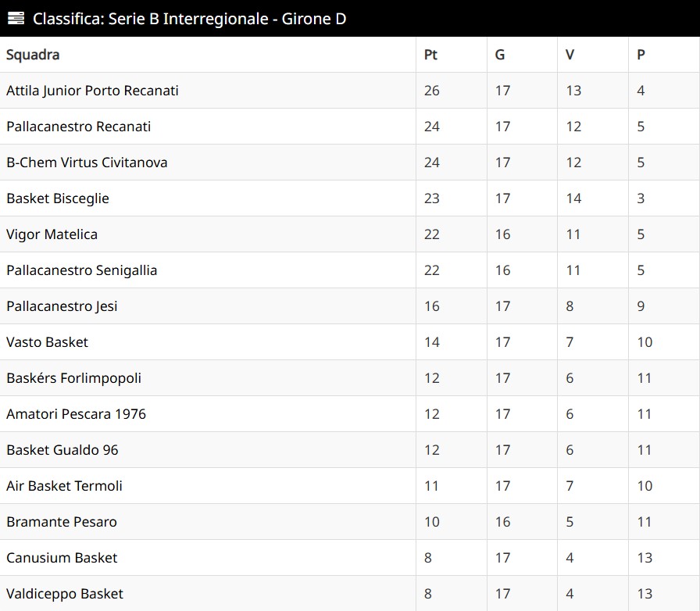
Task: Click Amatori Pescara 1976 team name
Action: [76, 414]
